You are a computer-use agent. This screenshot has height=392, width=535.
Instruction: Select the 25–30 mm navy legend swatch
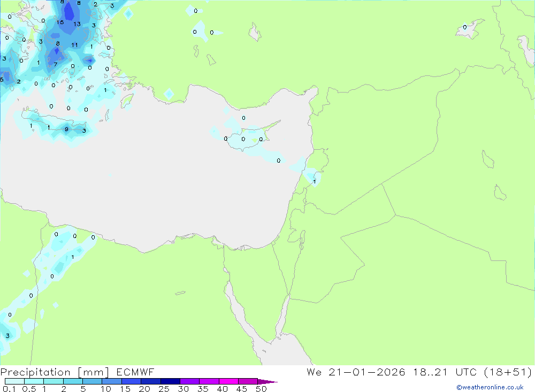(x=170, y=381)
